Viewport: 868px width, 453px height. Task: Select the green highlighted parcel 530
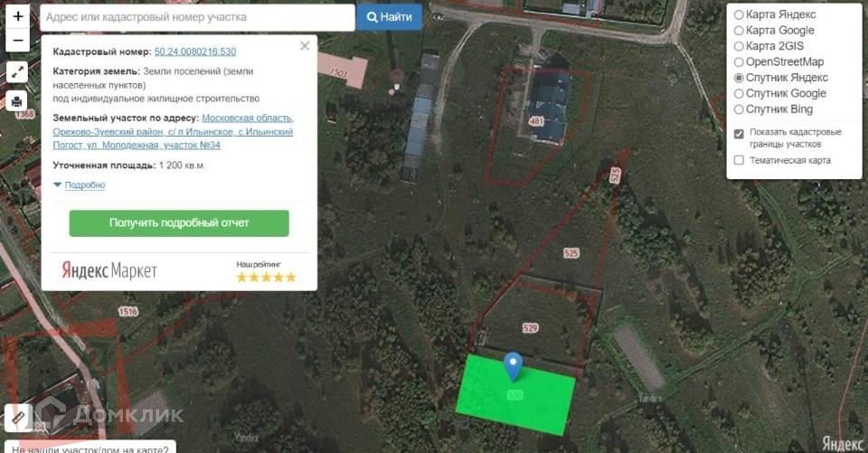(x=515, y=395)
